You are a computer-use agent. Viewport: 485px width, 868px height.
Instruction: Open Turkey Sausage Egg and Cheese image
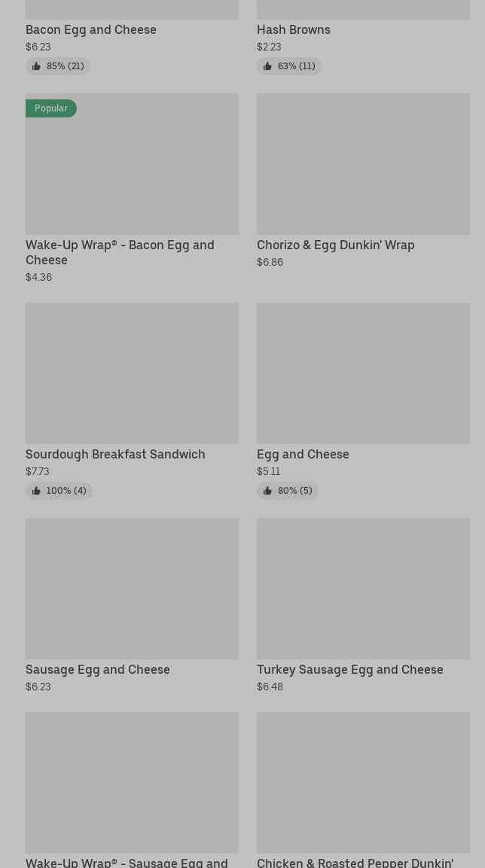coord(363,589)
